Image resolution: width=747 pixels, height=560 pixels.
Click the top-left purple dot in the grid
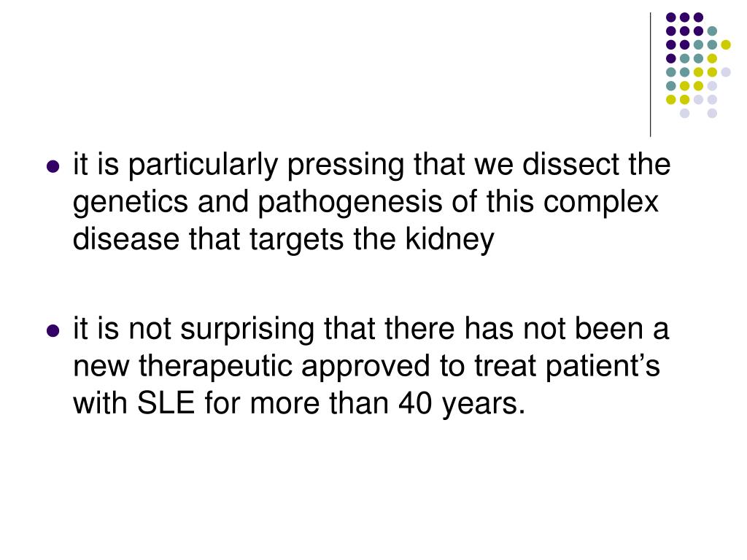[671, 17]
